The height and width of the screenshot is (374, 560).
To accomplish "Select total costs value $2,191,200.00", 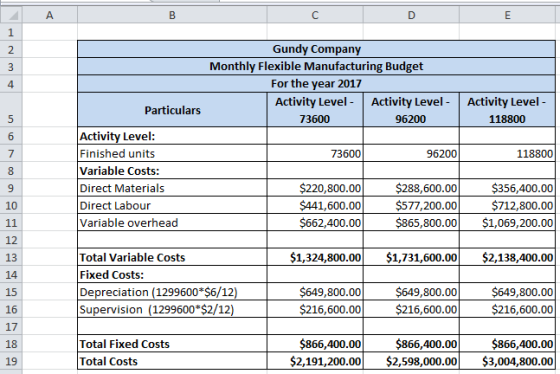I will [315, 361].
